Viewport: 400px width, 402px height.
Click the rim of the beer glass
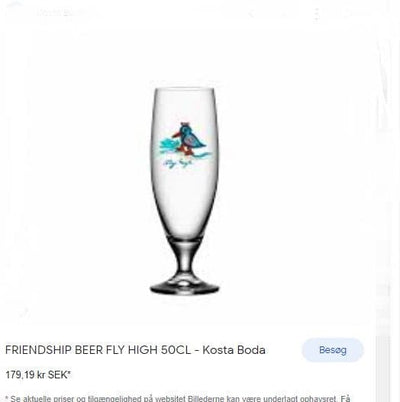tap(185, 89)
